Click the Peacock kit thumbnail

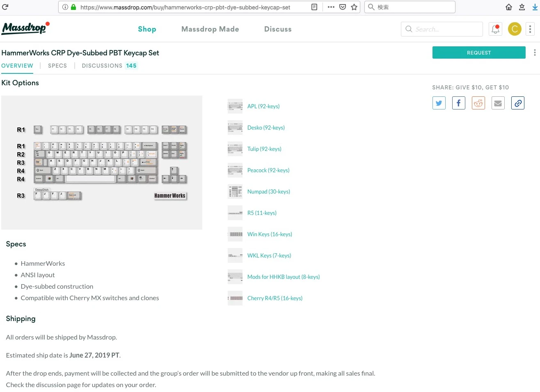pyautogui.click(x=235, y=170)
